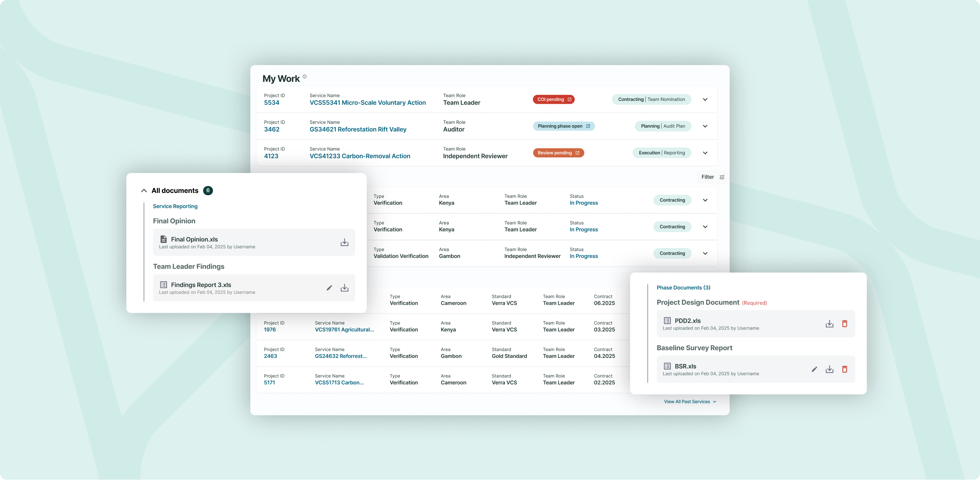Viewport: 980px width, 480px height.
Task: Click the Service Reporting heading
Action: (175, 206)
